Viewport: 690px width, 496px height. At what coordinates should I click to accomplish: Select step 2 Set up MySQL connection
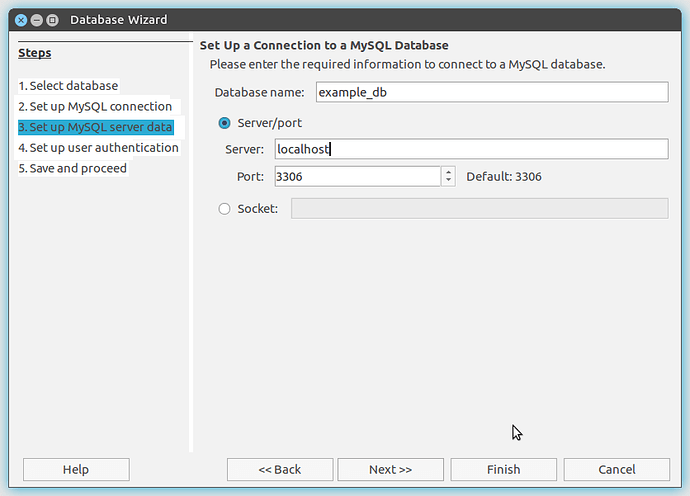tap(95, 106)
